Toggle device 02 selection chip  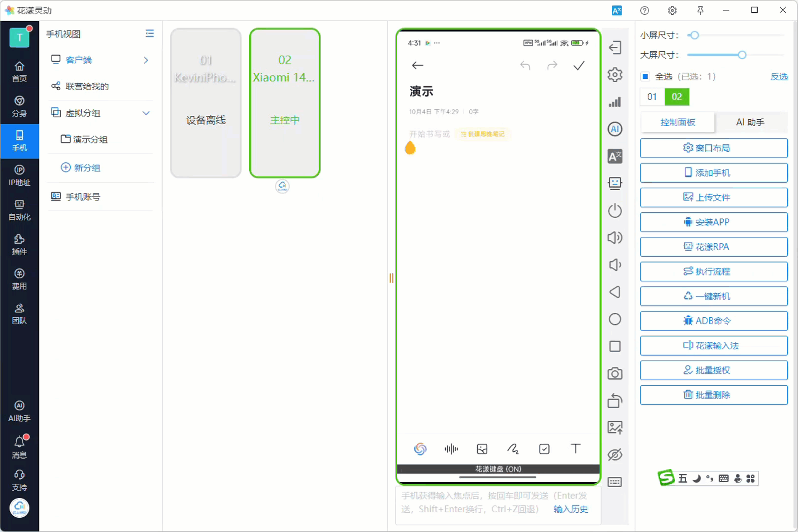pyautogui.click(x=676, y=97)
